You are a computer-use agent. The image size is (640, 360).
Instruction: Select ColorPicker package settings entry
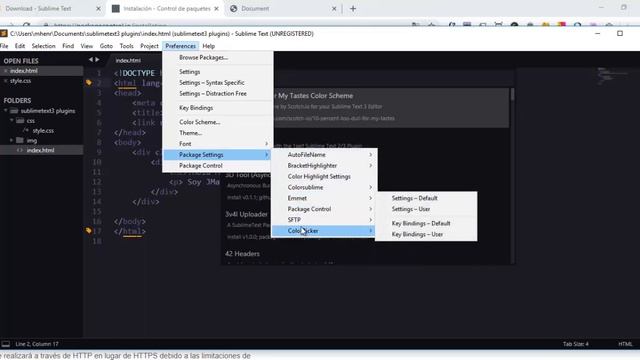[x=324, y=231]
